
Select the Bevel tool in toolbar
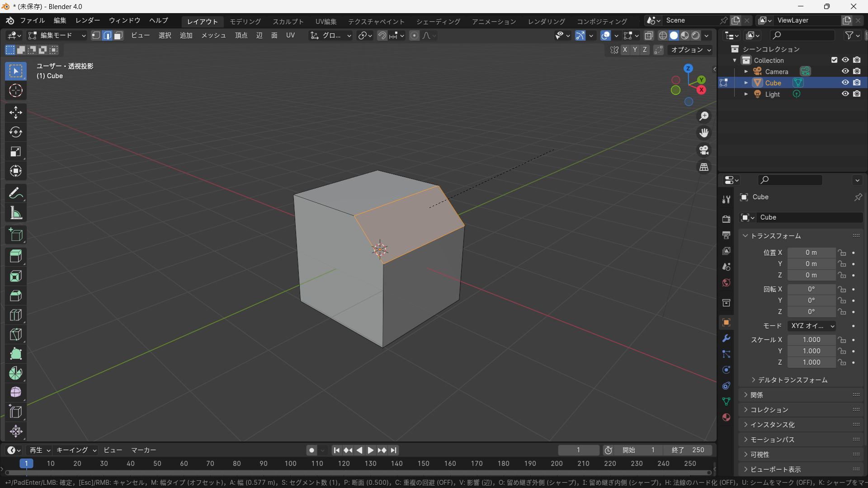[x=15, y=296]
